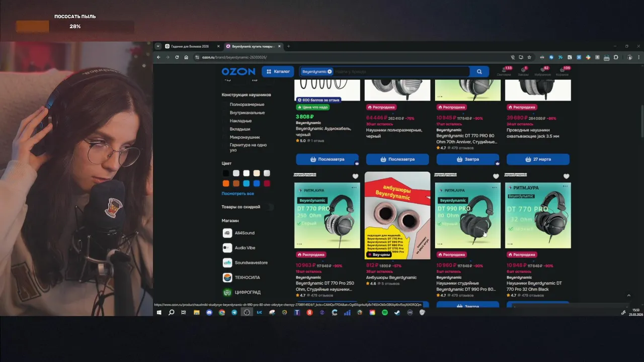The height and width of the screenshot is (362, 644).
Task: Open the Каталог menu
Action: click(278, 71)
